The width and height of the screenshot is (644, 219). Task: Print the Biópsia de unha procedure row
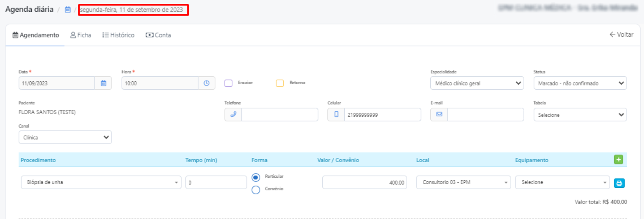tap(619, 183)
